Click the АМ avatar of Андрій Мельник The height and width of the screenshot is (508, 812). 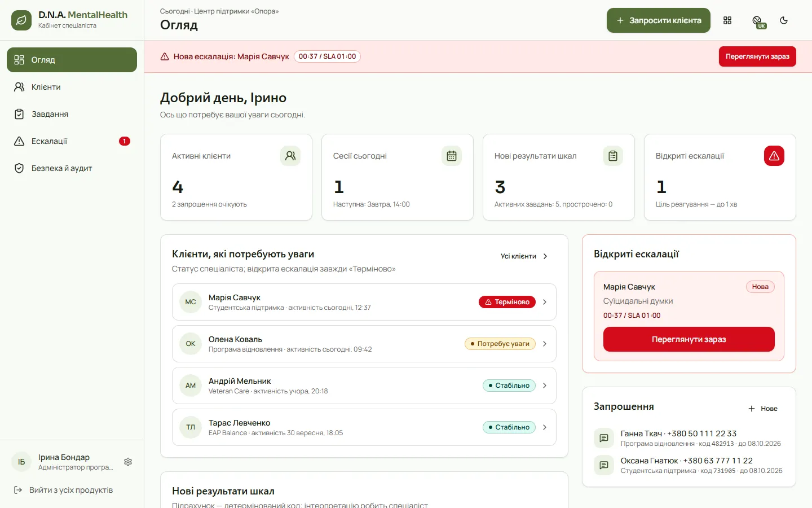click(x=191, y=386)
